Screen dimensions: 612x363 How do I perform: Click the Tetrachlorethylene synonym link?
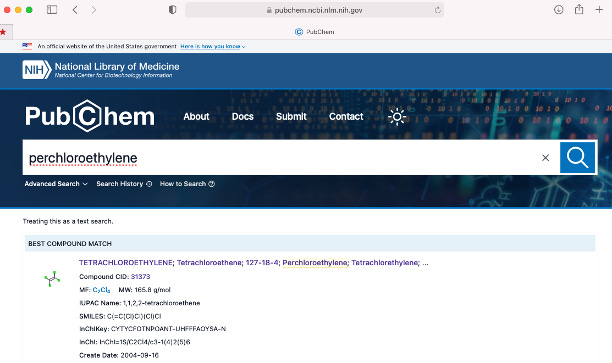[384, 262]
